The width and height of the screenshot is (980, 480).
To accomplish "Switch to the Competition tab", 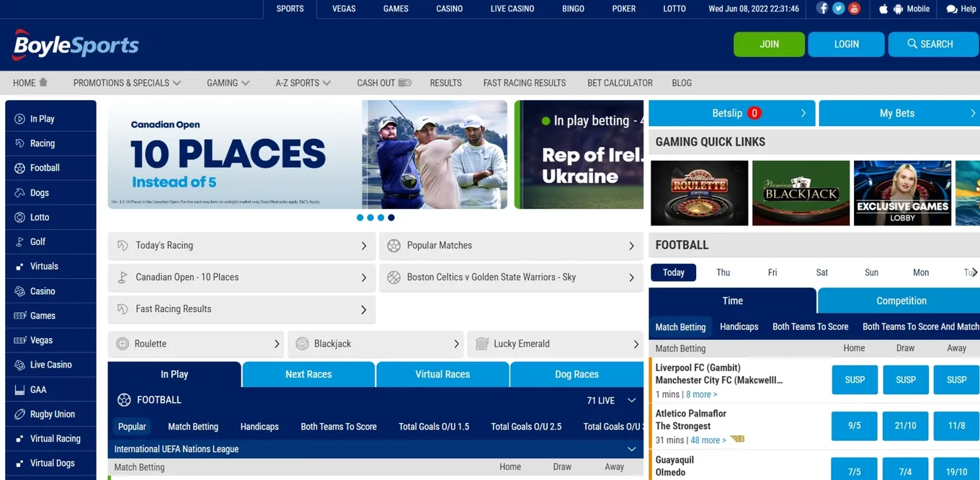I will pos(901,301).
